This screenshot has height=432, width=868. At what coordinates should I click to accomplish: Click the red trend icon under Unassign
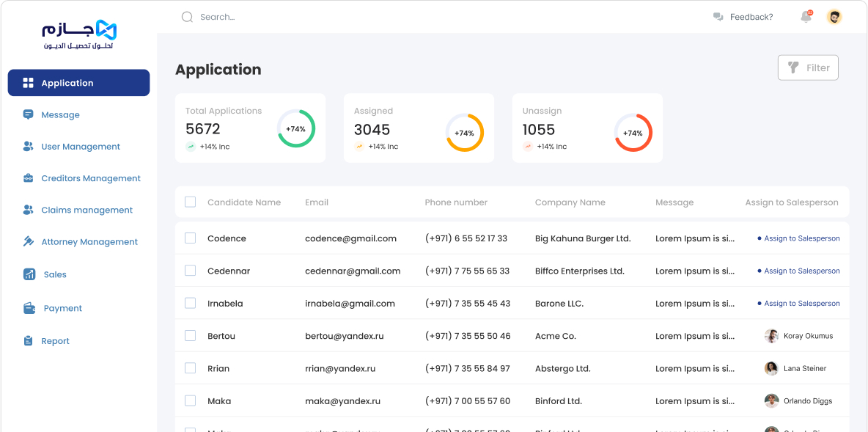pos(528,147)
